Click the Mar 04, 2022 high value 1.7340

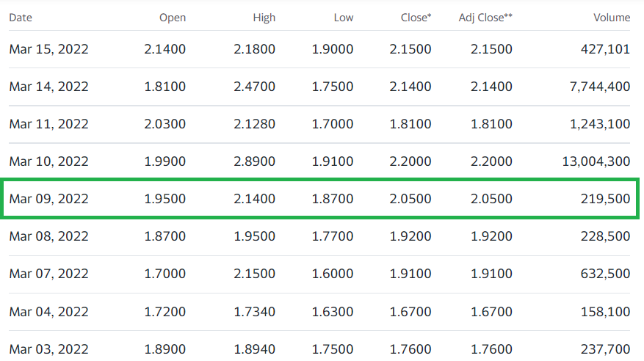coord(254,312)
